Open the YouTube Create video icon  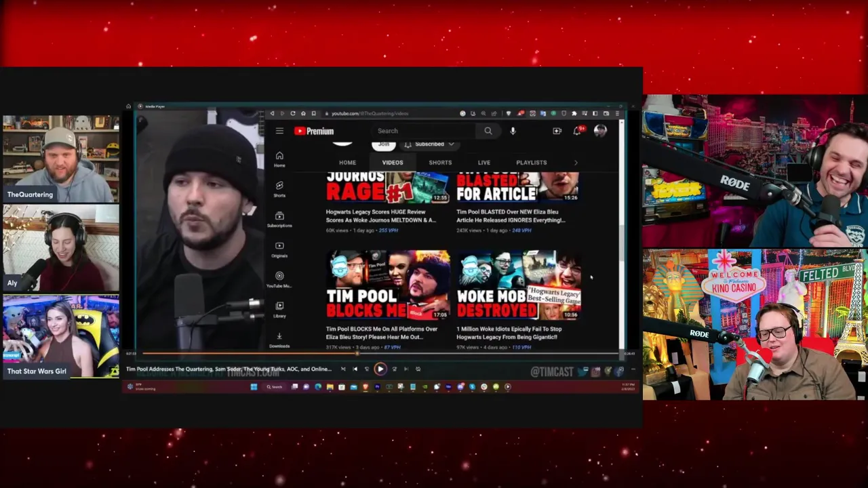(x=557, y=131)
